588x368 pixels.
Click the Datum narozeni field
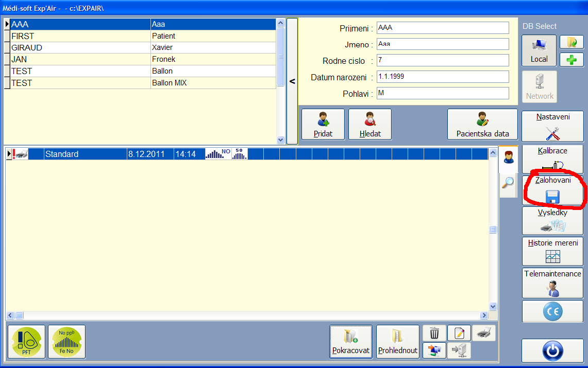pyautogui.click(x=443, y=77)
